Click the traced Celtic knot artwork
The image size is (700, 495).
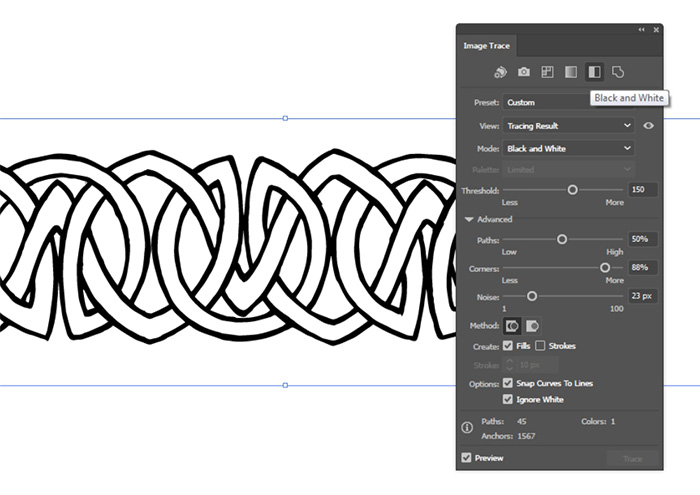(228, 248)
